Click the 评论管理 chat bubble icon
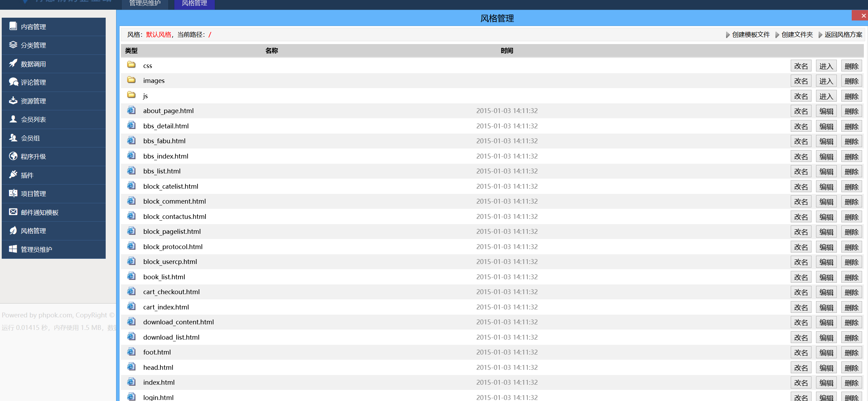The height and width of the screenshot is (401, 868). coord(13,82)
